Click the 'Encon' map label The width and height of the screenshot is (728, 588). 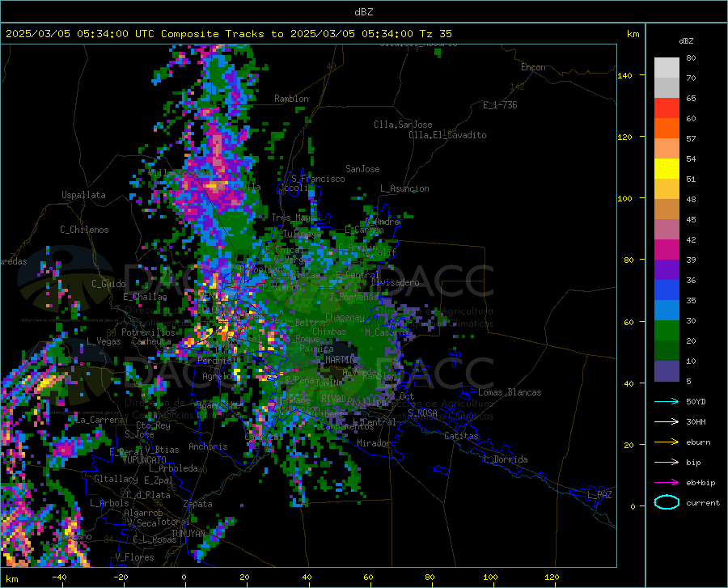point(533,67)
